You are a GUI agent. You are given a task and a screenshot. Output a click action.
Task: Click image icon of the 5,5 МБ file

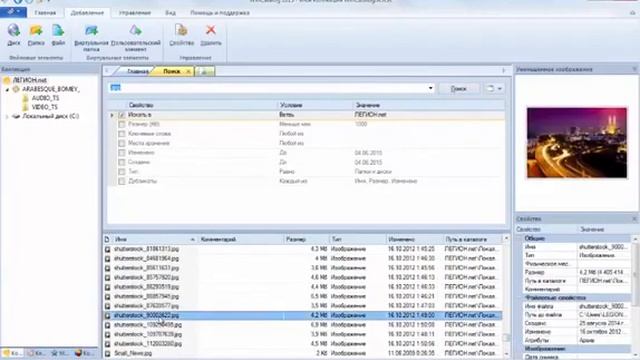pos(107,296)
